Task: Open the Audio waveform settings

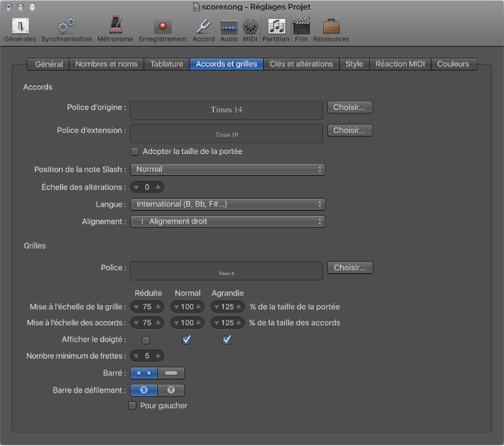Action: (229, 28)
